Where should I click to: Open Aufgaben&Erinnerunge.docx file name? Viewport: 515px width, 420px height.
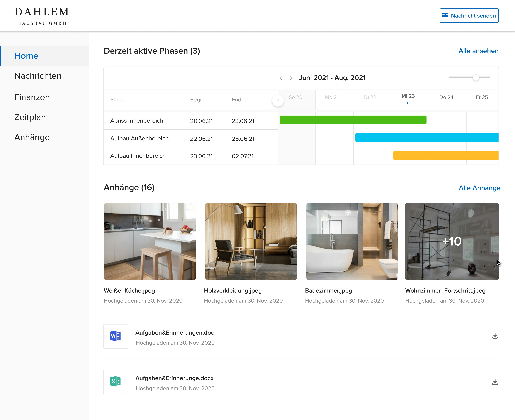(x=175, y=378)
